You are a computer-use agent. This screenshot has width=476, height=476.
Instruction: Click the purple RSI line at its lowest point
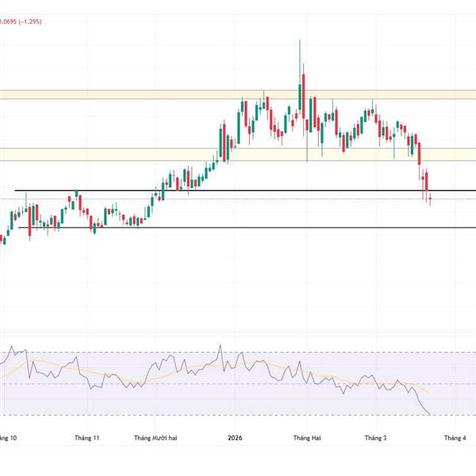pos(429,414)
